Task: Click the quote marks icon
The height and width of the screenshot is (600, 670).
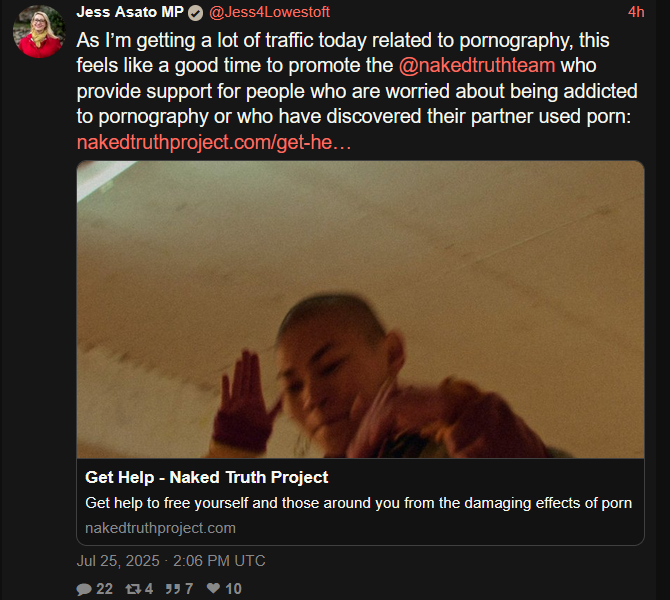Action: 173,589
